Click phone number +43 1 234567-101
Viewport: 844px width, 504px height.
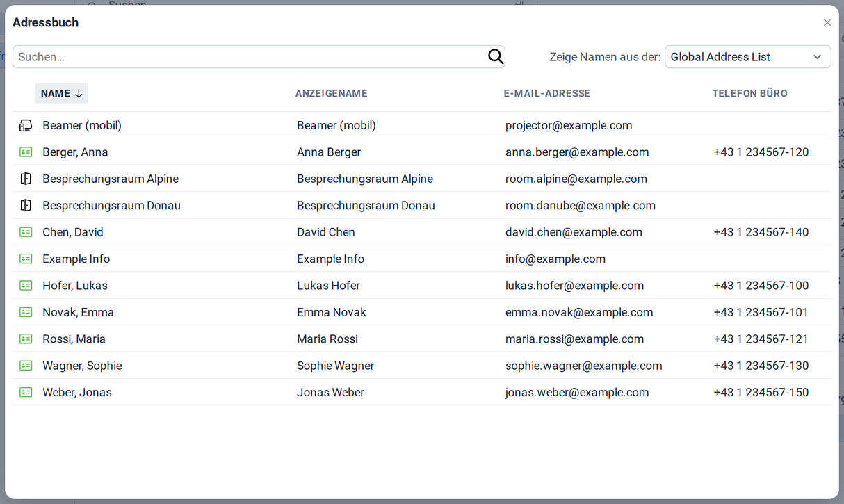coord(761,312)
